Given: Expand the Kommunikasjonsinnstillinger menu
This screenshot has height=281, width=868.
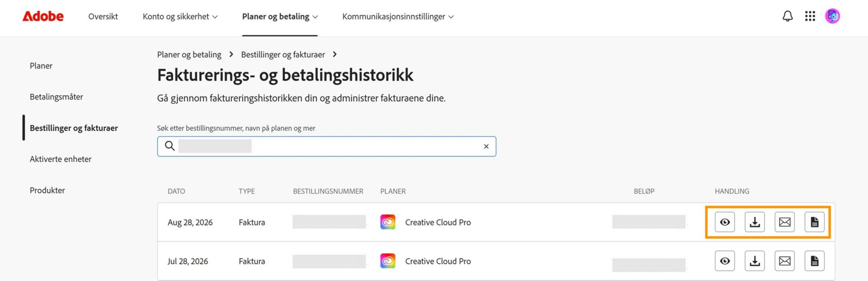Looking at the screenshot, I should (398, 17).
